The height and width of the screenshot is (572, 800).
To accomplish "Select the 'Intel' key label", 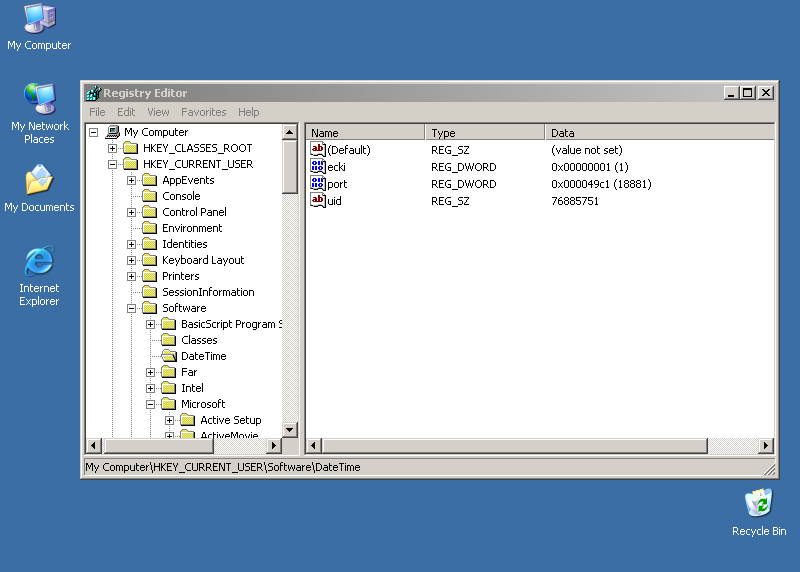I will tap(192, 388).
